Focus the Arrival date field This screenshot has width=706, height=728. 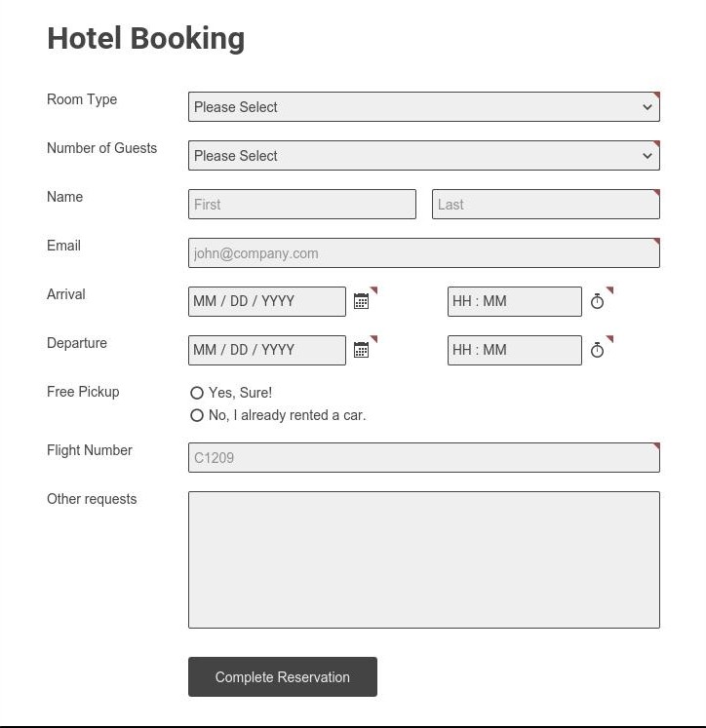266,301
